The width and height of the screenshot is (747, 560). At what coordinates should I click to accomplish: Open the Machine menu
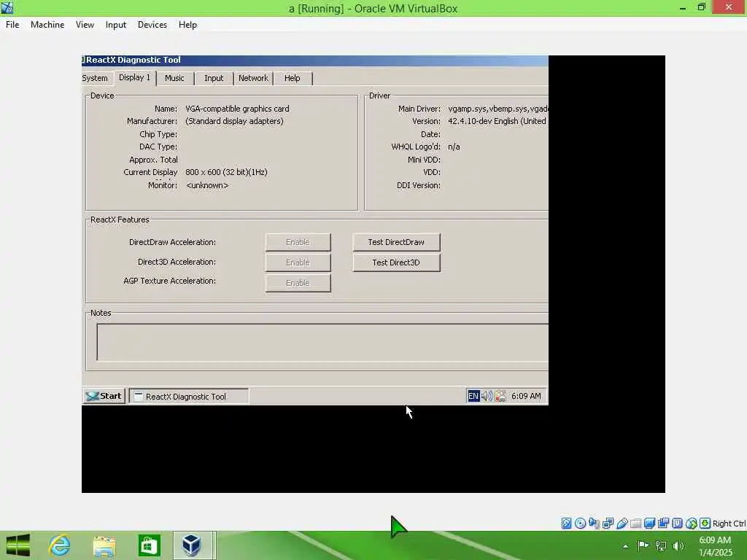pyautogui.click(x=47, y=25)
